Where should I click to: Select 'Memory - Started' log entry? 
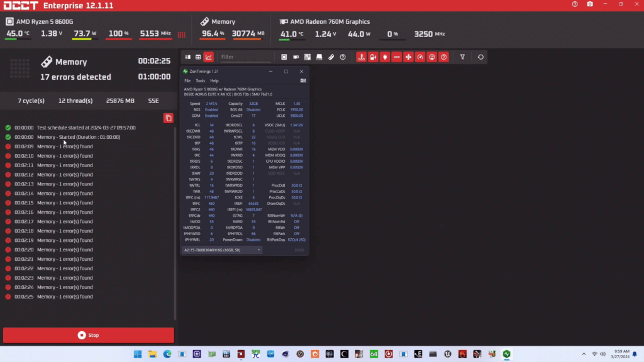click(64, 137)
